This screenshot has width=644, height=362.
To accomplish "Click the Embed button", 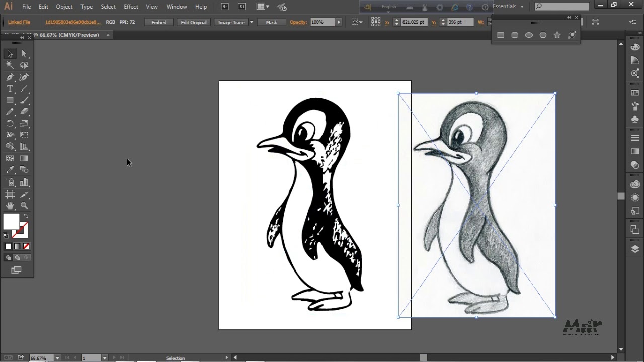I will [159, 22].
